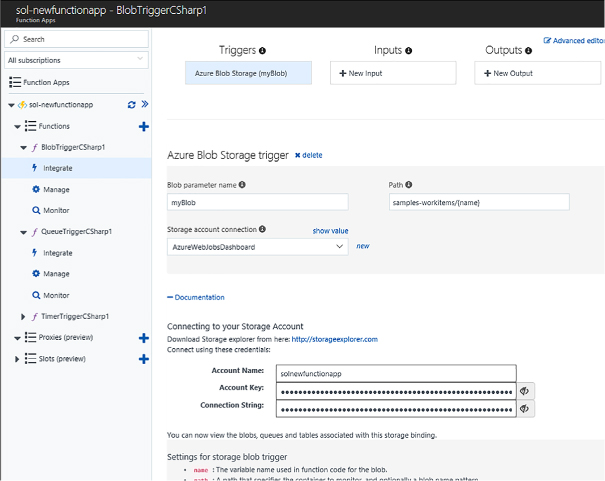605x481 pixels.
Task: Collapse the Functions tree node
Action: [17, 127]
